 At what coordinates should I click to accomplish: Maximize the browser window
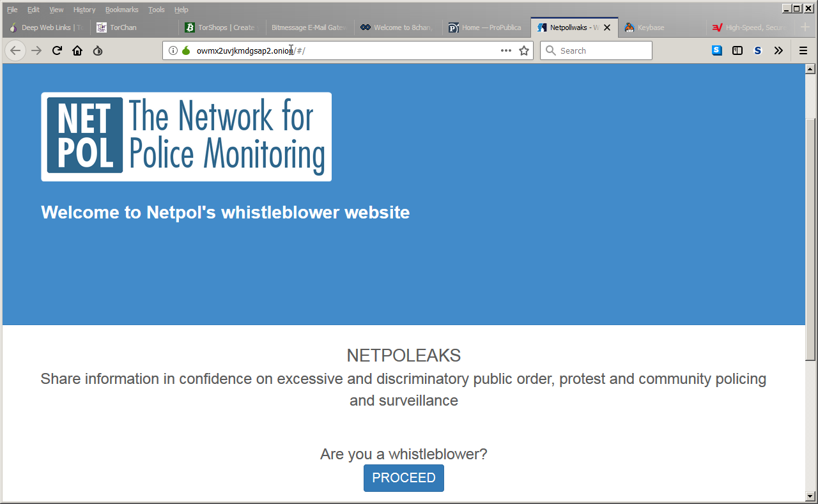pos(797,8)
